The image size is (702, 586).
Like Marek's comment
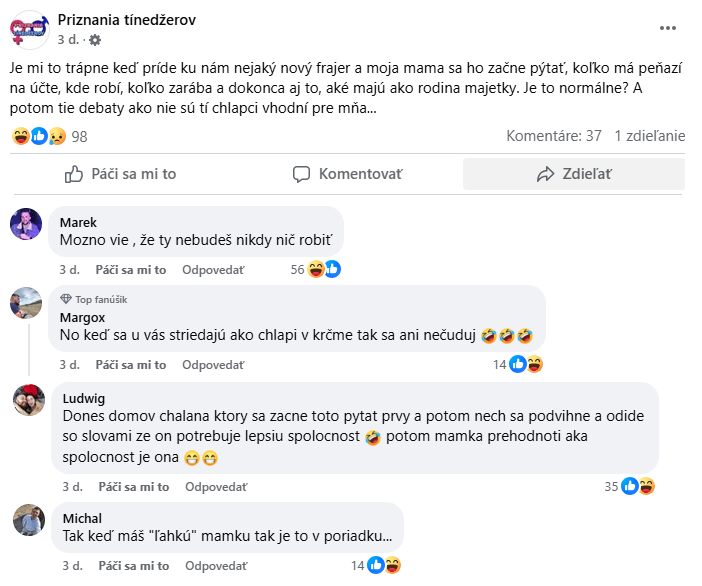click(130, 270)
